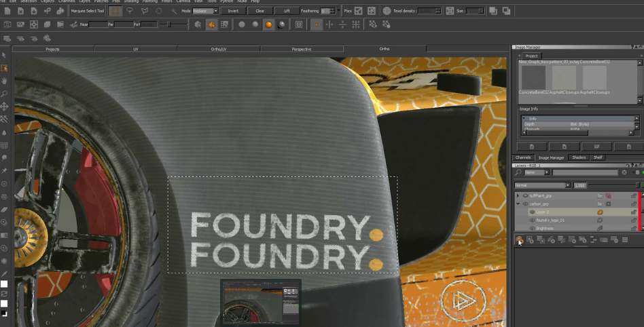Select the Ellipse selection icon
Image resolution: width=644 pixels, height=327 pixels.
(x=159, y=11)
